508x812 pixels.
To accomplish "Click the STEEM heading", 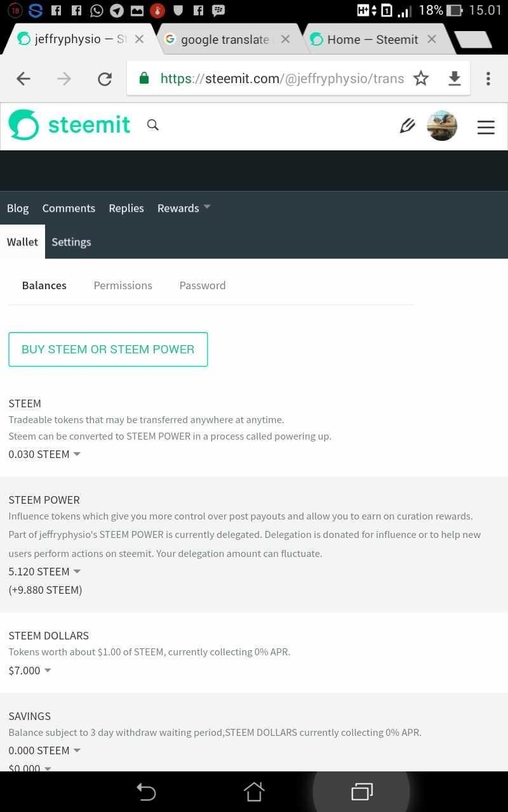I will tap(25, 403).
